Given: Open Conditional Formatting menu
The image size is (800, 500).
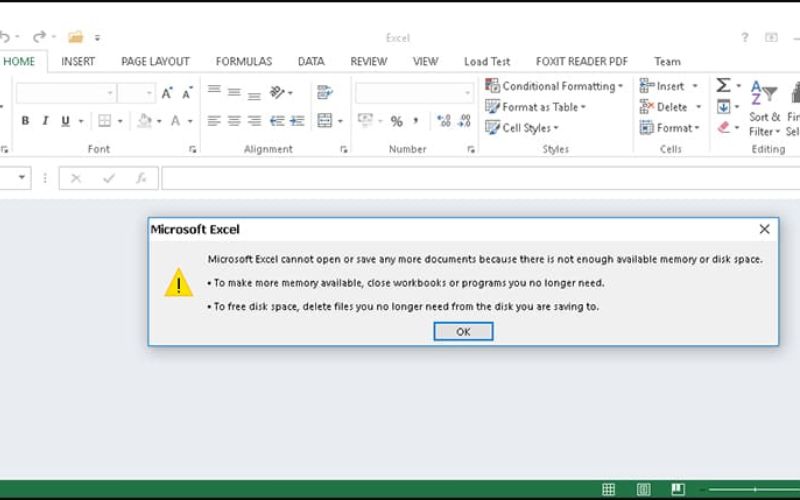Looking at the screenshot, I should (555, 86).
